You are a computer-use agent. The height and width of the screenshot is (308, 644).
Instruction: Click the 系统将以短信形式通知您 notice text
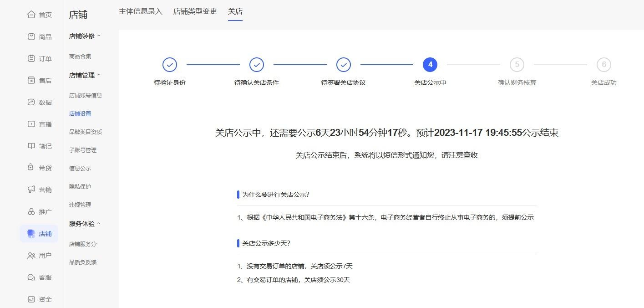[x=387, y=155]
